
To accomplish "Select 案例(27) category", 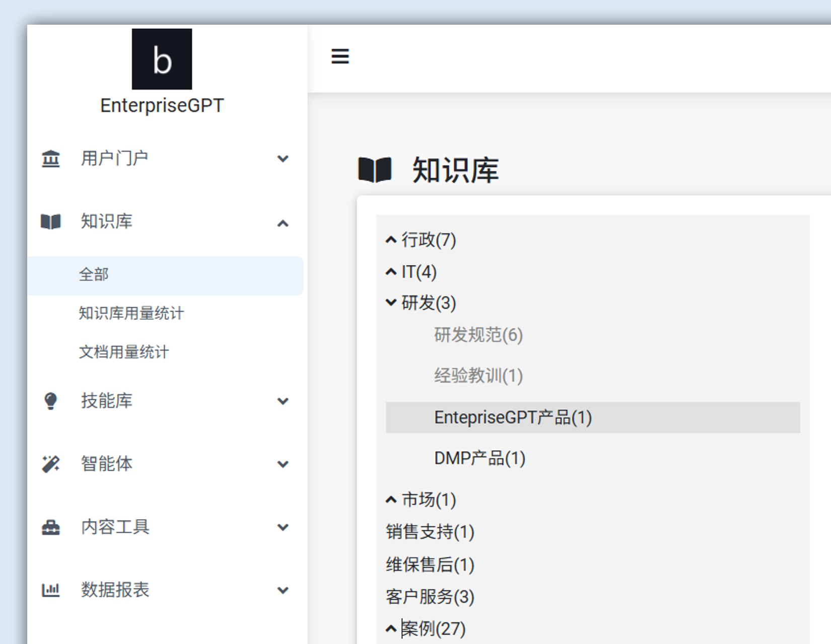I will click(434, 629).
